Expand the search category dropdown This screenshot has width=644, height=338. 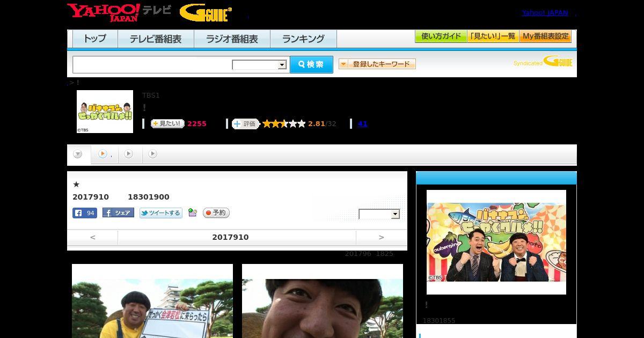click(x=259, y=65)
